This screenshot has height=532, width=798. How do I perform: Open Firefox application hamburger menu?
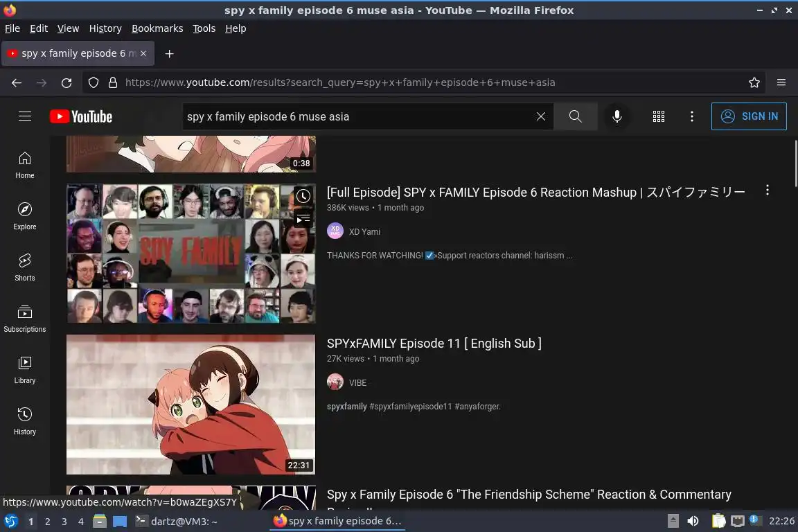pyautogui.click(x=781, y=82)
